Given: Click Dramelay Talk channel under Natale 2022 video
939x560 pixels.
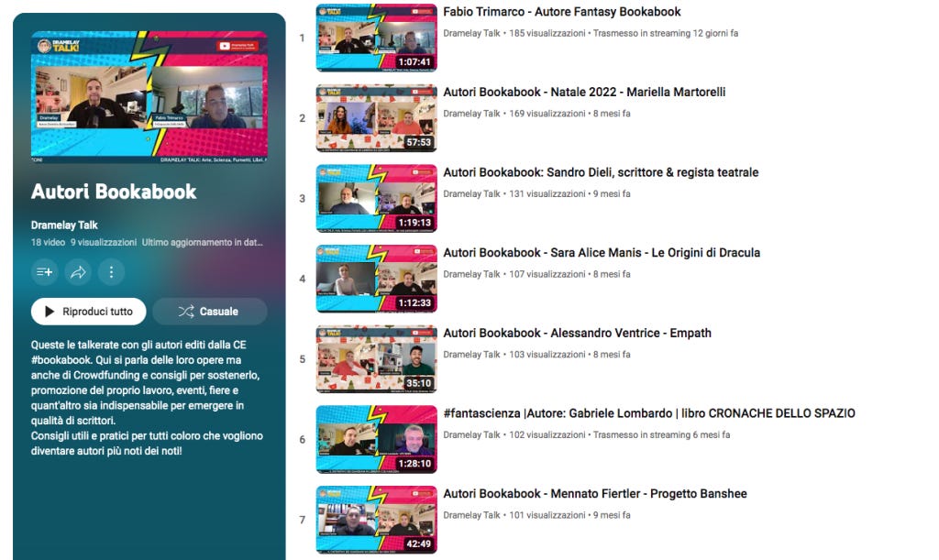Looking at the screenshot, I should pos(471,114).
